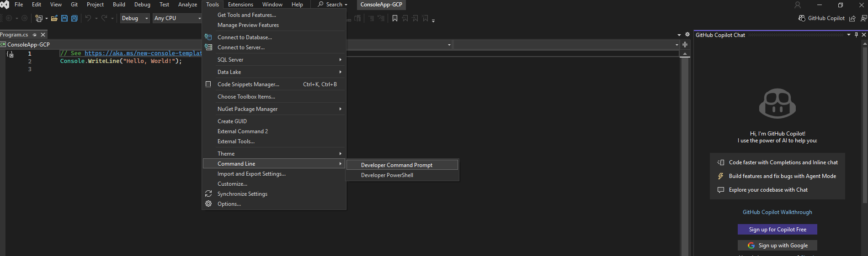Open Code Snippets Manager
The width and height of the screenshot is (868, 256).
point(274,84)
